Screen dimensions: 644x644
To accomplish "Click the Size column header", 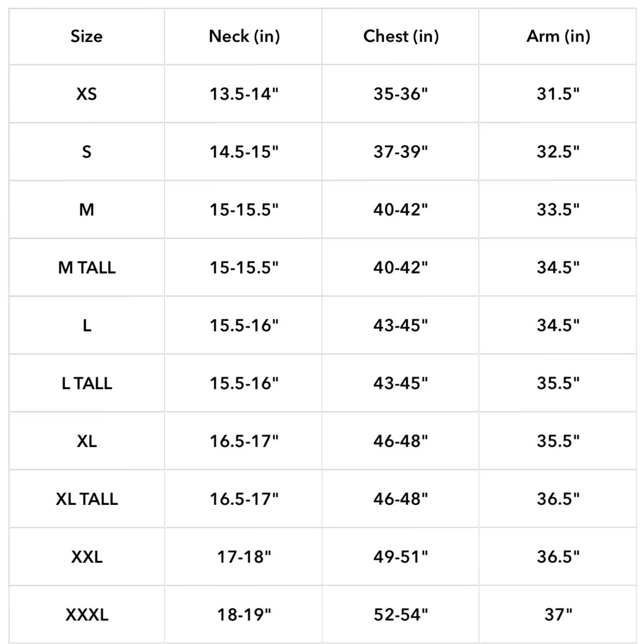I will (x=87, y=36).
